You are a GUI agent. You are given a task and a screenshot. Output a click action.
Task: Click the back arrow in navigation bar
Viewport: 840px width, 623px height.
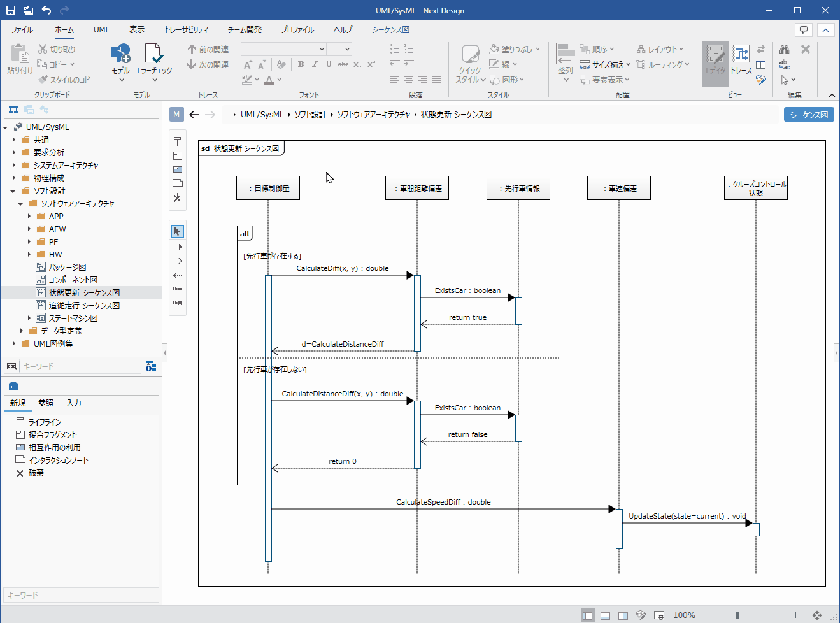coord(194,115)
